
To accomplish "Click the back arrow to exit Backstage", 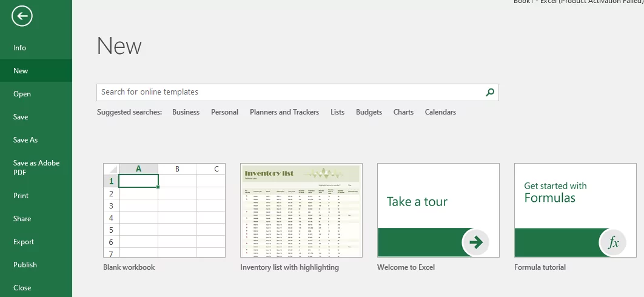I will tap(22, 16).
